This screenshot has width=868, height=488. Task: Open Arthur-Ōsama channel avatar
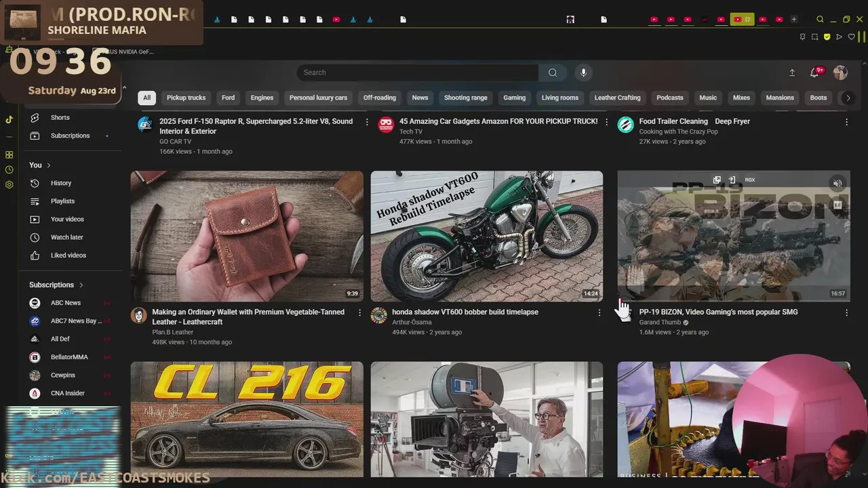pos(379,315)
